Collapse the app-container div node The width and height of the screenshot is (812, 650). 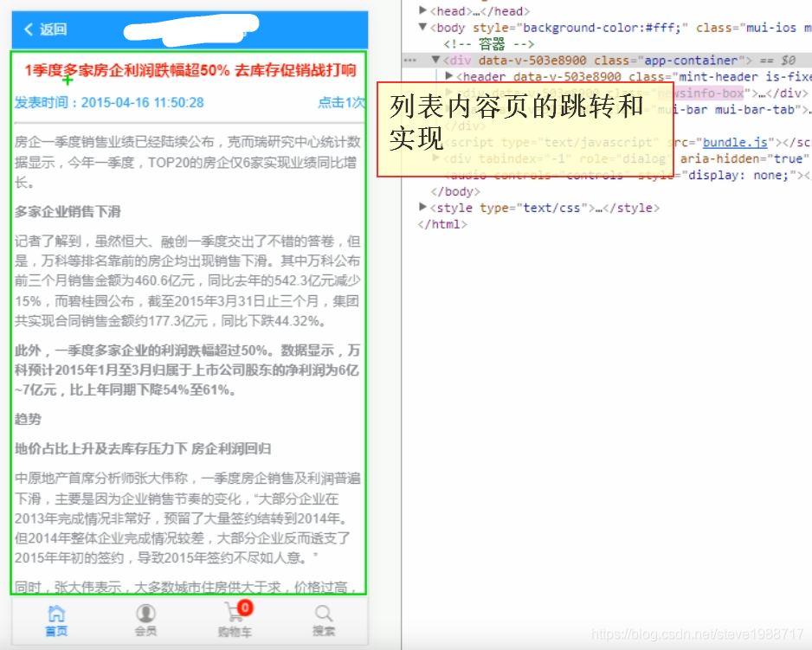coord(435,60)
